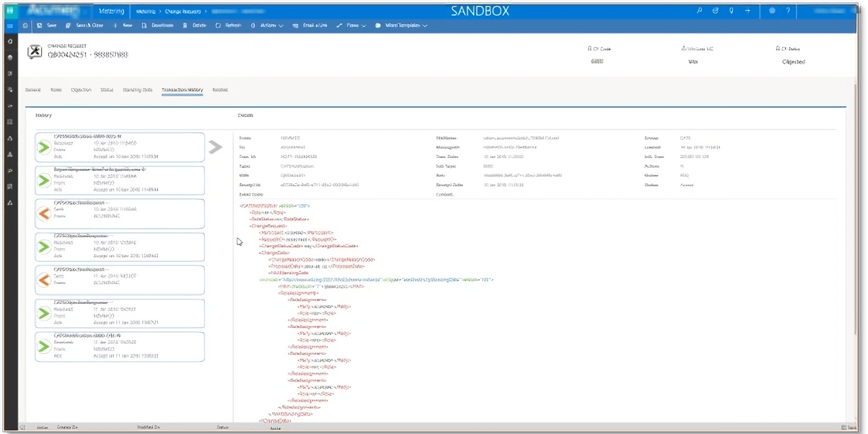Click the settings gear icon in the header
The width and height of the screenshot is (868, 434).
point(772,11)
